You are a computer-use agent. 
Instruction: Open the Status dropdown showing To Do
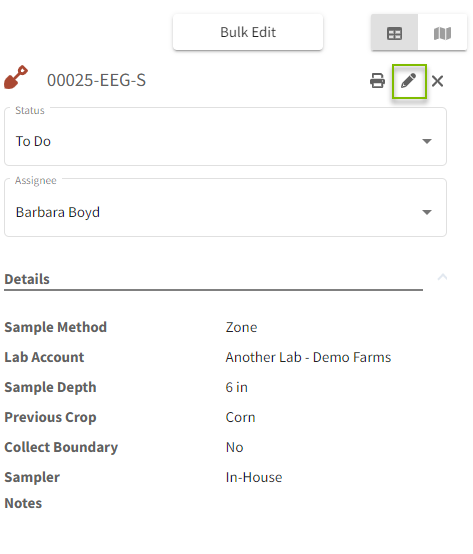(225, 137)
